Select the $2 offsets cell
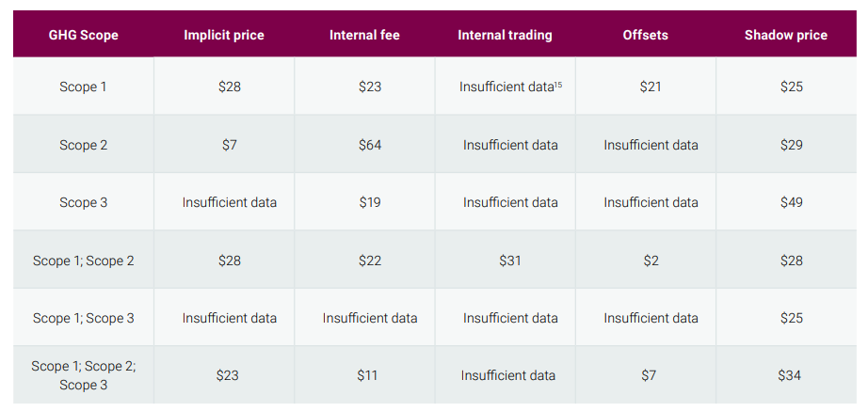The height and width of the screenshot is (411, 868). 651,261
